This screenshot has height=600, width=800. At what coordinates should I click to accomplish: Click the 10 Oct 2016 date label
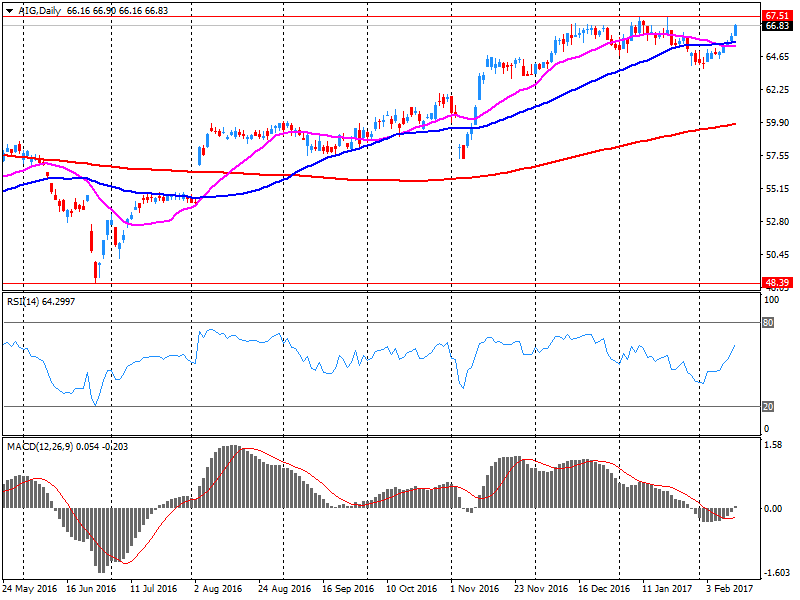coord(411,588)
